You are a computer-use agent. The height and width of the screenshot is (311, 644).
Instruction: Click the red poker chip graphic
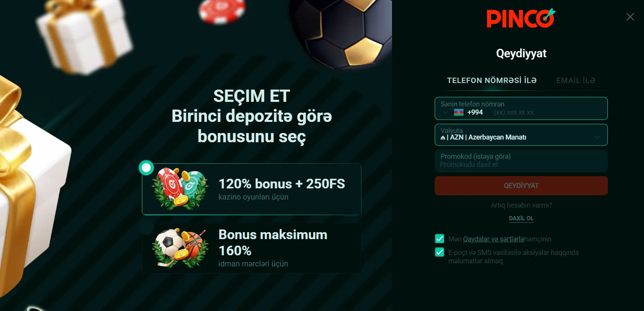[x=222, y=11]
